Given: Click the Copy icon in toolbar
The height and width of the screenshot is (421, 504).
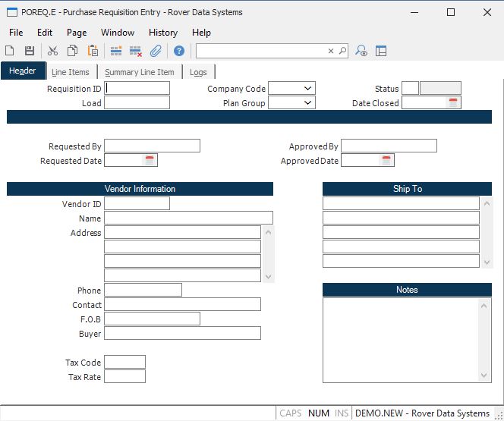Looking at the screenshot, I should pyautogui.click(x=72, y=51).
